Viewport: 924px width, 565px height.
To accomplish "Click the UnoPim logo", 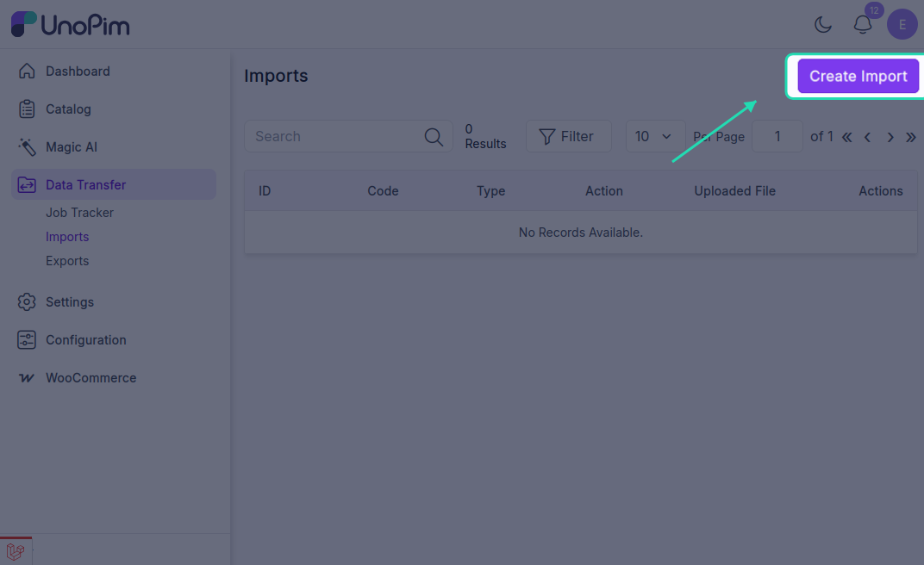I will [70, 25].
